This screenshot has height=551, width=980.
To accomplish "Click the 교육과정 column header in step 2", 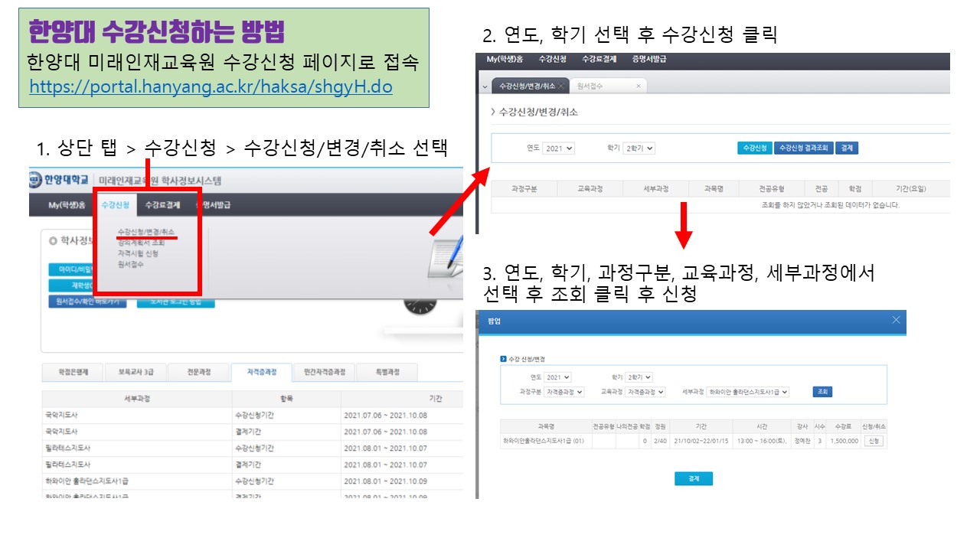I will tap(590, 188).
